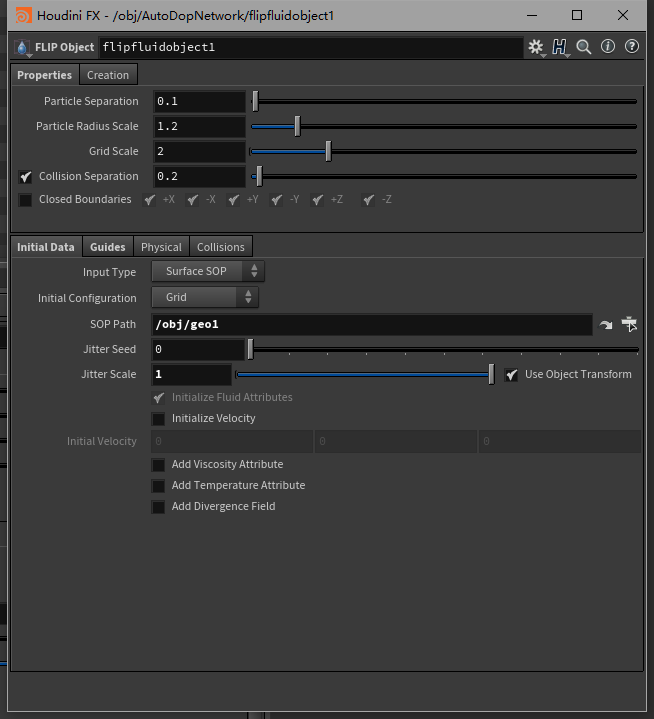
Task: Click the Input Type label
Action: tap(109, 272)
